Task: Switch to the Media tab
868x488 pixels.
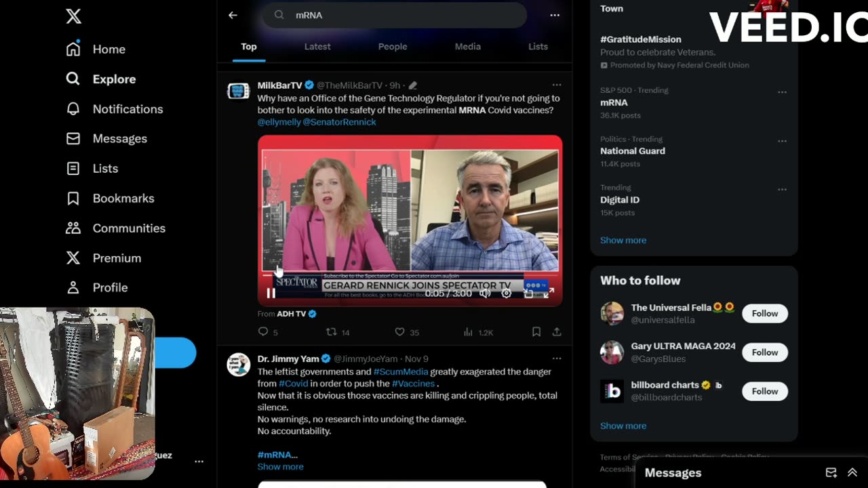Action: coord(467,46)
